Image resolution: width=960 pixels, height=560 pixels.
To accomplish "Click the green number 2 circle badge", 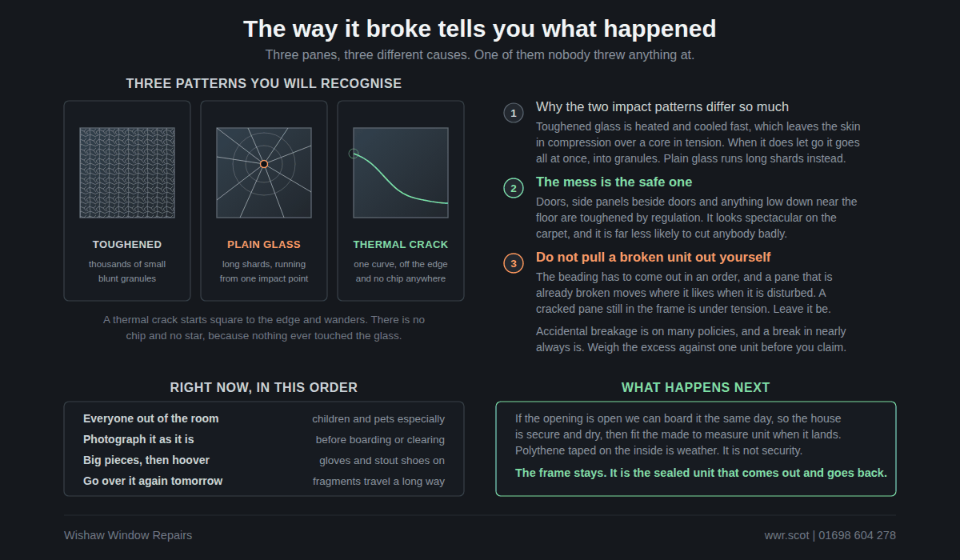I will pos(514,188).
